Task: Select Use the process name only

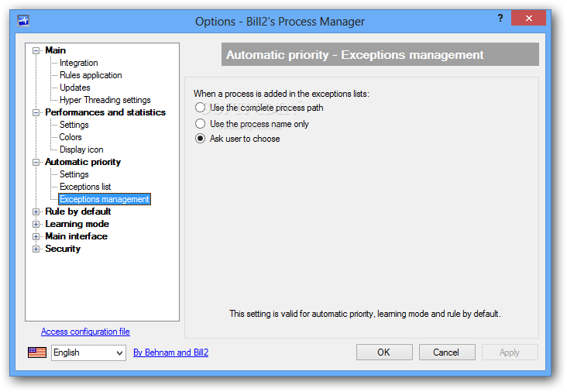Action: [x=200, y=124]
